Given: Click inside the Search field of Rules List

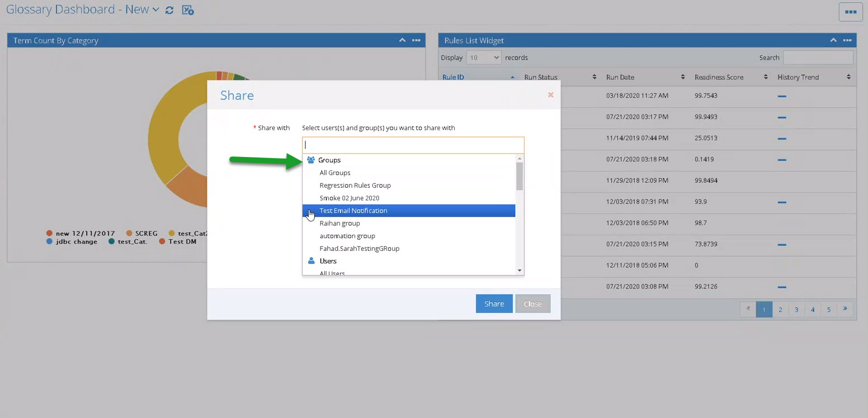Looking at the screenshot, I should 818,57.
